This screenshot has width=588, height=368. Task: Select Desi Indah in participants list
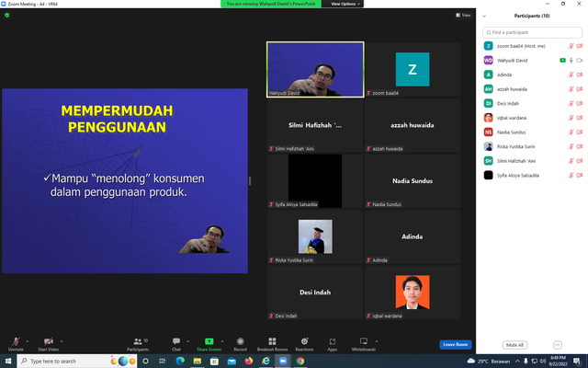[x=532, y=103]
